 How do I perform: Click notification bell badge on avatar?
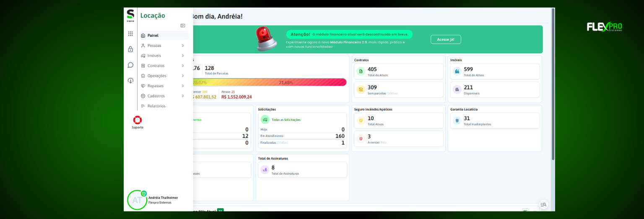pyautogui.click(x=144, y=193)
